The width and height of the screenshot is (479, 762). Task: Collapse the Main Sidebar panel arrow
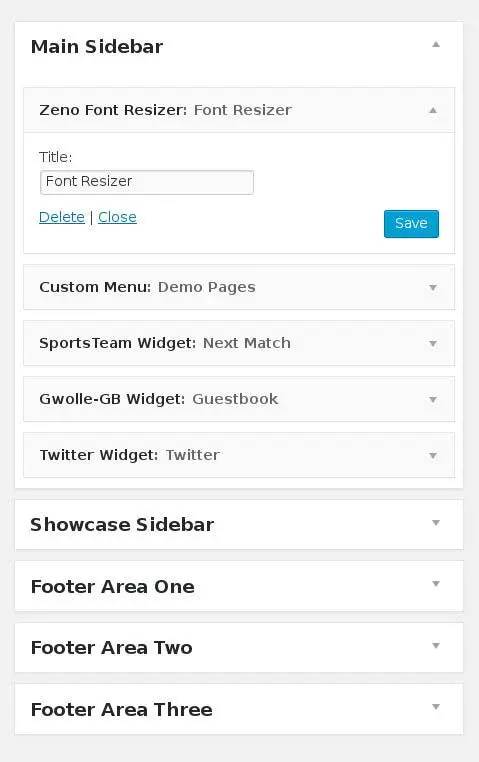pos(436,45)
